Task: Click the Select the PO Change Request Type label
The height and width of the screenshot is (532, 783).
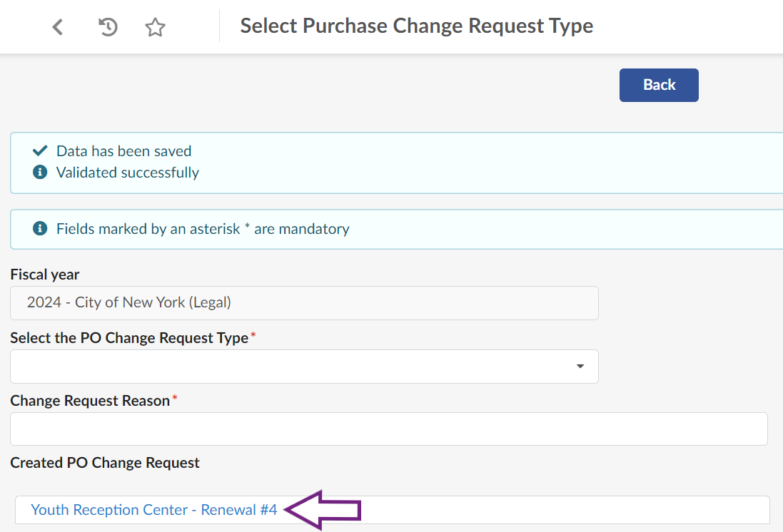Action: point(129,337)
